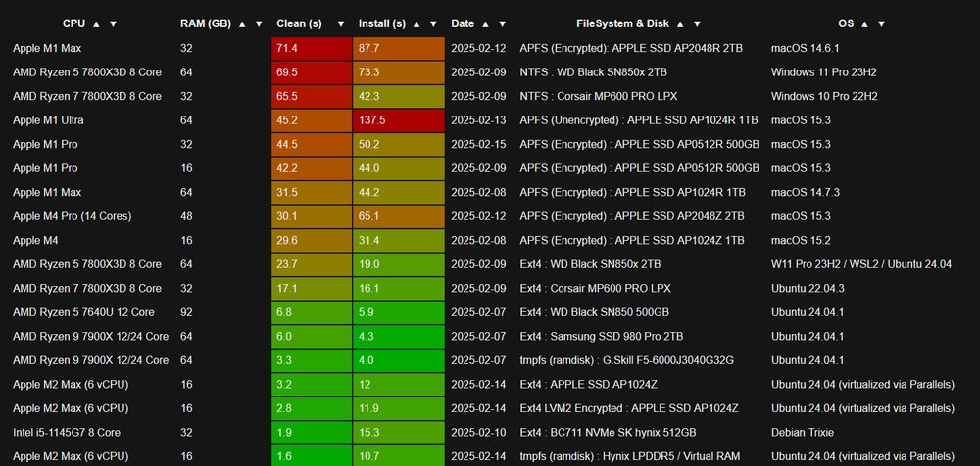Click the 50.2 Install time cell
Screen dimensions: 980x466
[x=399, y=144]
